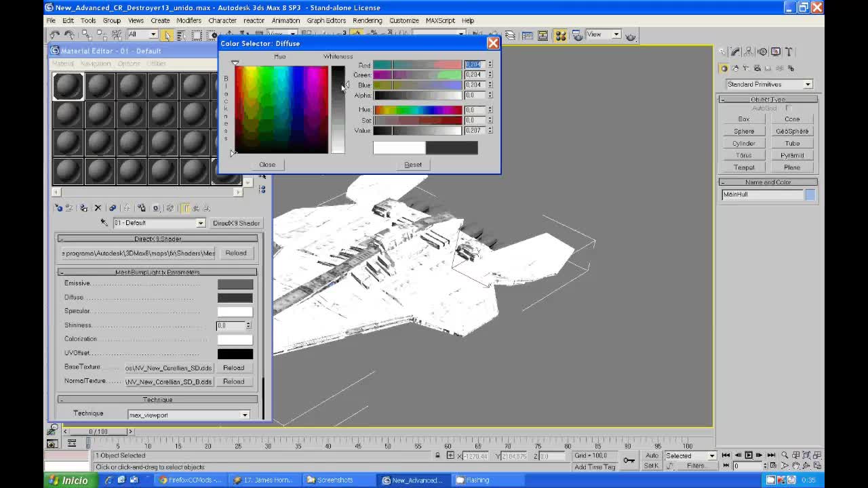
Task: Click the Red channel slider bar
Action: [x=417, y=65]
